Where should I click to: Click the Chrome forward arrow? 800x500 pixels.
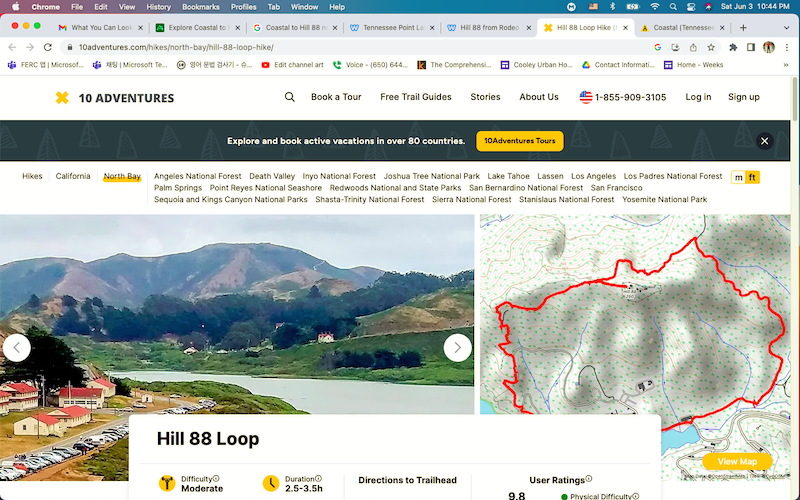30,47
